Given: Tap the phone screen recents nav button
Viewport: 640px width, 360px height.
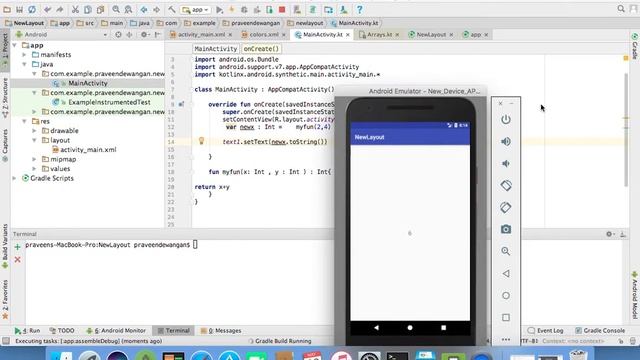Looking at the screenshot, I should [444, 328].
